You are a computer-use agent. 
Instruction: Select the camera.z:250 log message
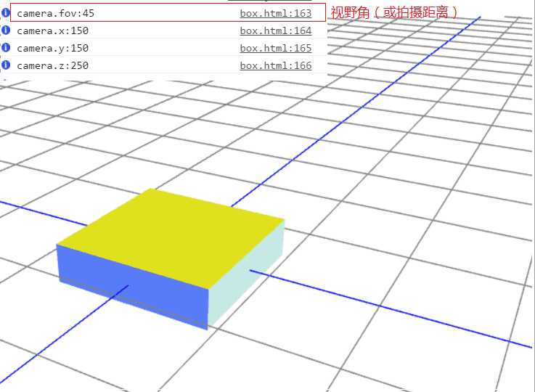(x=52, y=65)
